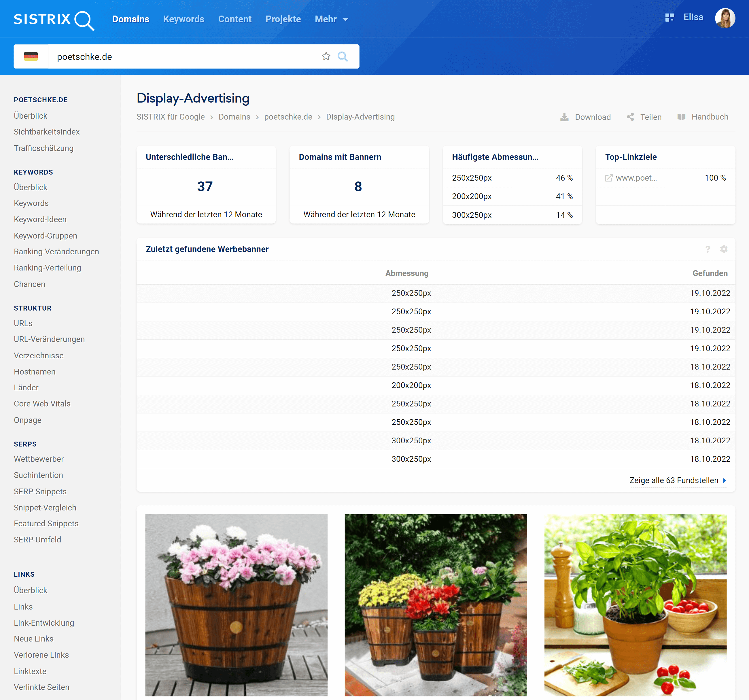The height and width of the screenshot is (700, 749).
Task: Click the blue search magnifier icon
Action: point(343,56)
